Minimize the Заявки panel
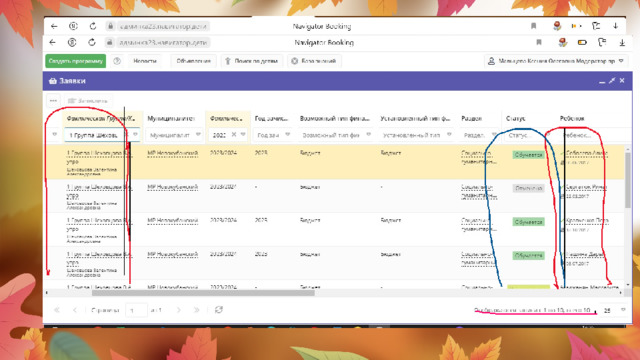 coord(602,81)
